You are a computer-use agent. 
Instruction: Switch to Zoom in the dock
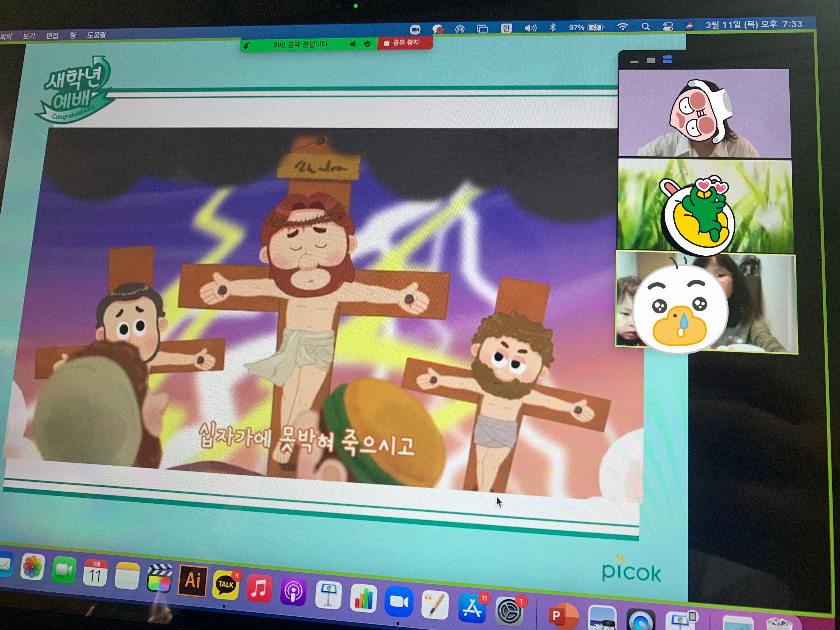click(x=398, y=601)
